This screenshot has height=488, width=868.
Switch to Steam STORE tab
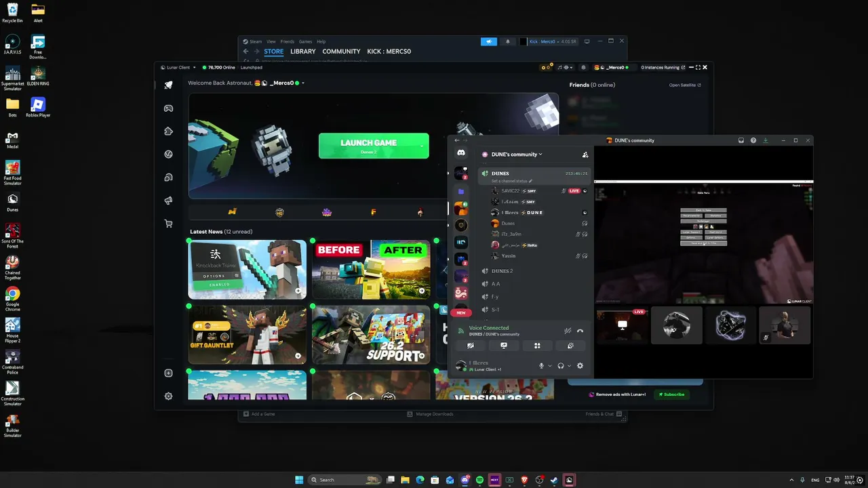pyautogui.click(x=274, y=52)
